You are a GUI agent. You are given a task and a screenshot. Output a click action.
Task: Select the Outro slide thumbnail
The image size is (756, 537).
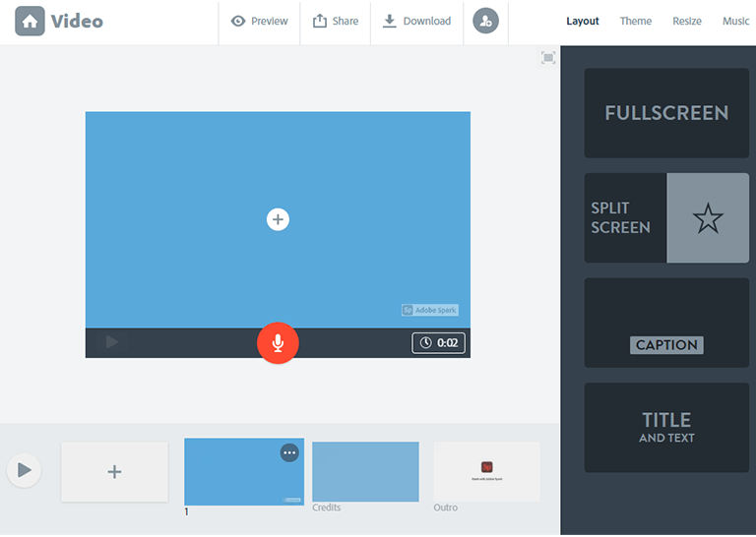point(486,471)
